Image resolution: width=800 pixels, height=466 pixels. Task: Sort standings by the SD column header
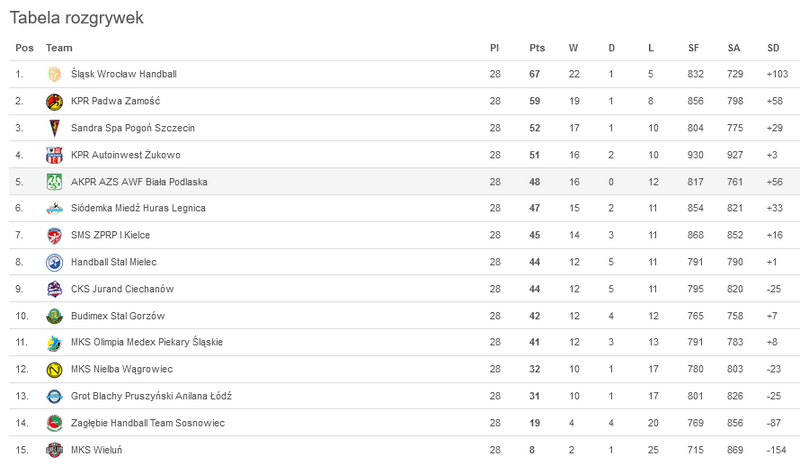773,48
